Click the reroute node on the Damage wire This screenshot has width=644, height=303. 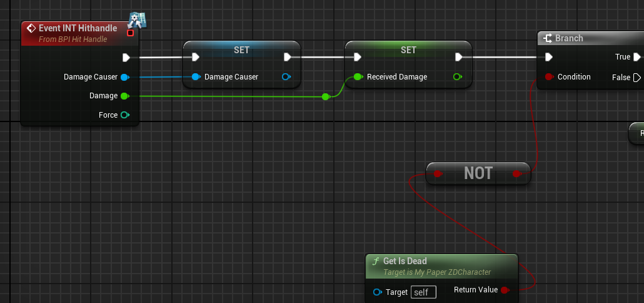pos(326,96)
